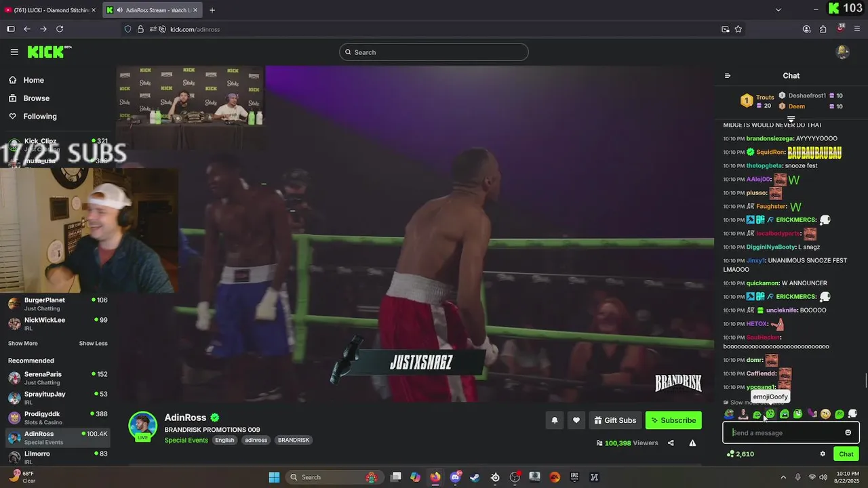Click taskbar volume icon
Viewport: 868px width, 488px height.
pos(824,477)
